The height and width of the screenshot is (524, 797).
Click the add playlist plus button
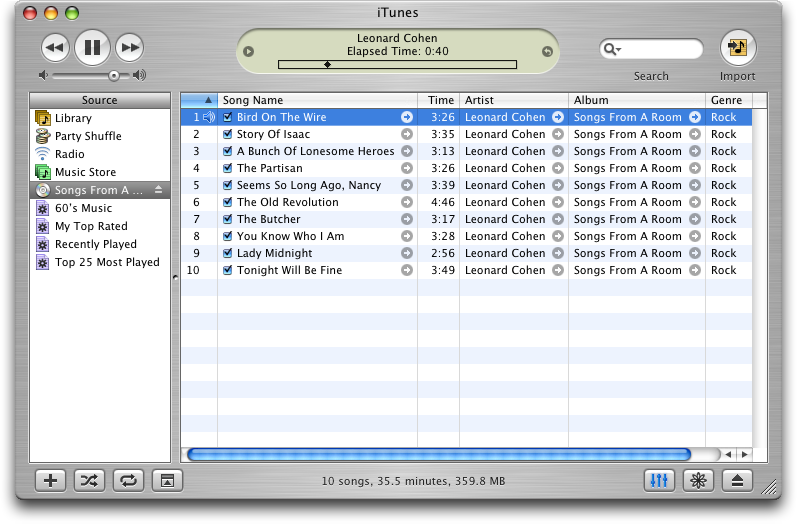pos(50,480)
